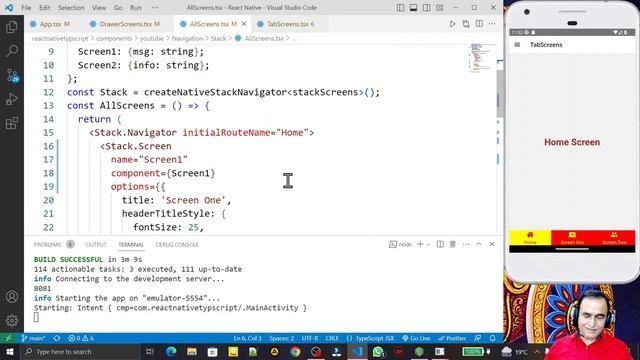The width and height of the screenshot is (640, 360).
Task: Open the Extensions view
Action: tap(12, 123)
